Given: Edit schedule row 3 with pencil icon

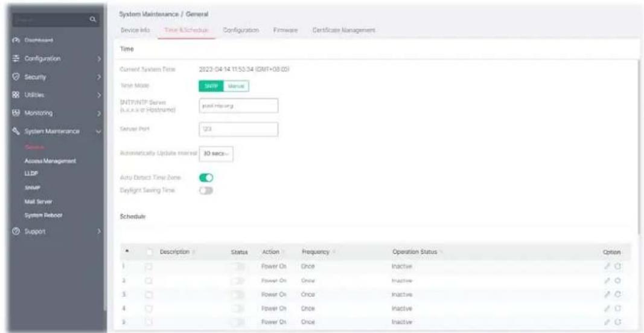Looking at the screenshot, I should [x=607, y=294].
